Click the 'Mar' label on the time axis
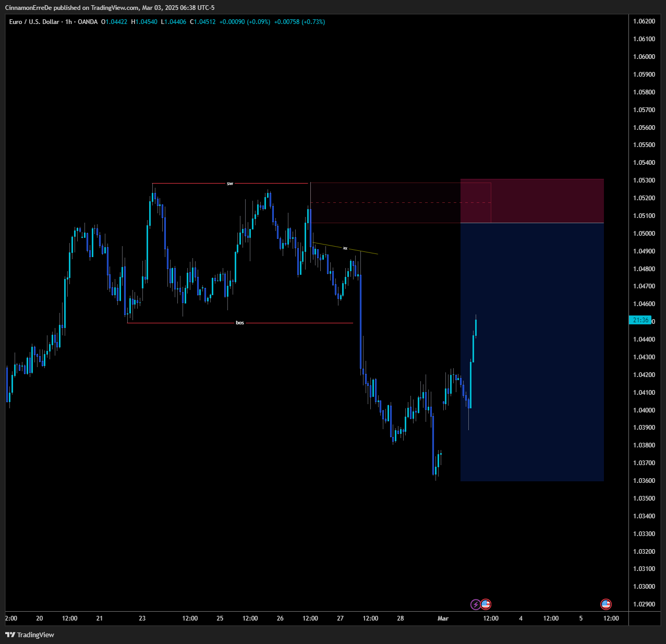 pyautogui.click(x=443, y=618)
